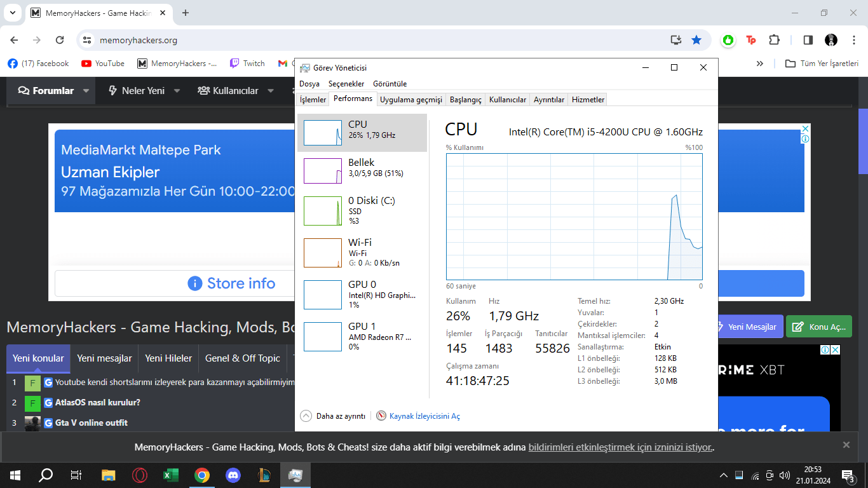The height and width of the screenshot is (488, 868).
Task: Switch to Task Manager's Kullanıcılar tab
Action: pos(508,100)
